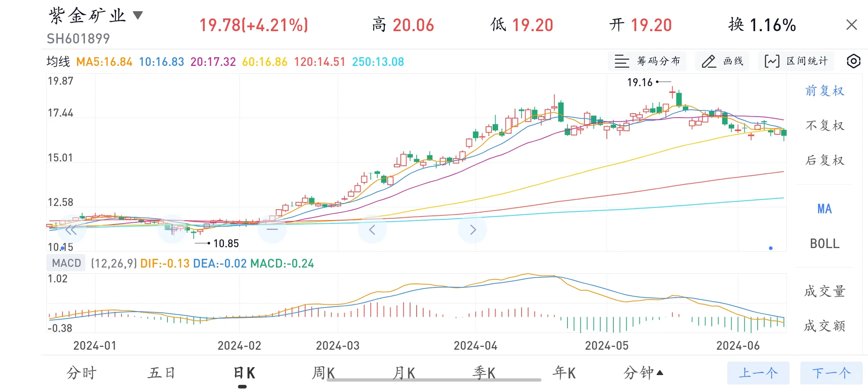This screenshot has width=868, height=391.
Task: Tap the plus zoom-in chart icon
Action: pos(172,230)
